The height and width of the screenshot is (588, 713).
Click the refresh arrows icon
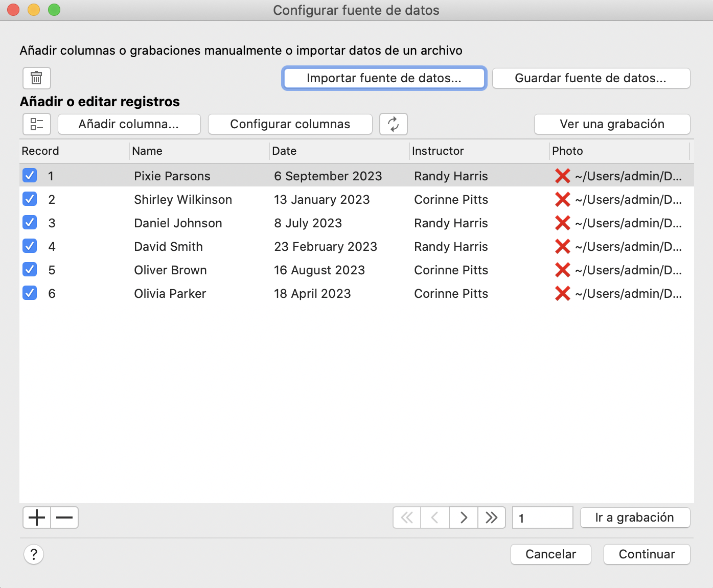(x=393, y=124)
